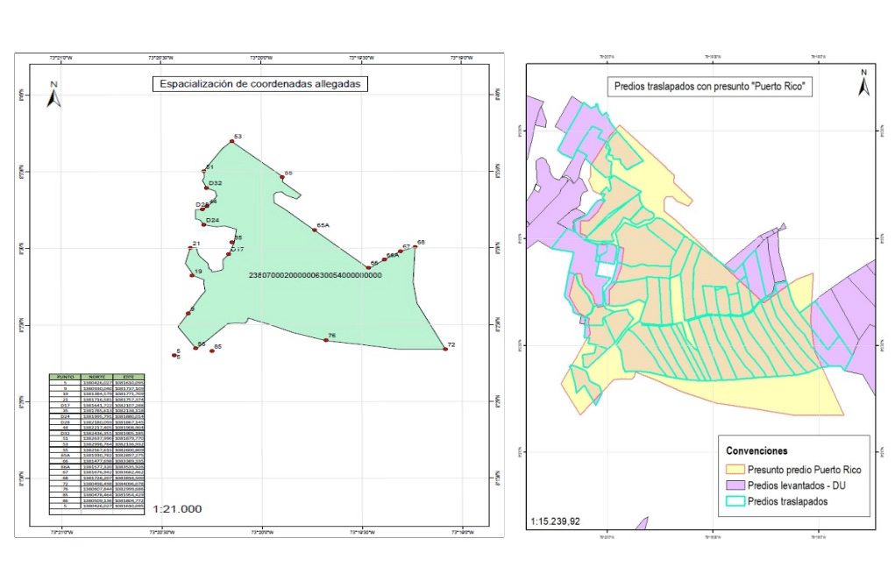Click the point marker labeled 21
The image size is (895, 588).
(189, 248)
